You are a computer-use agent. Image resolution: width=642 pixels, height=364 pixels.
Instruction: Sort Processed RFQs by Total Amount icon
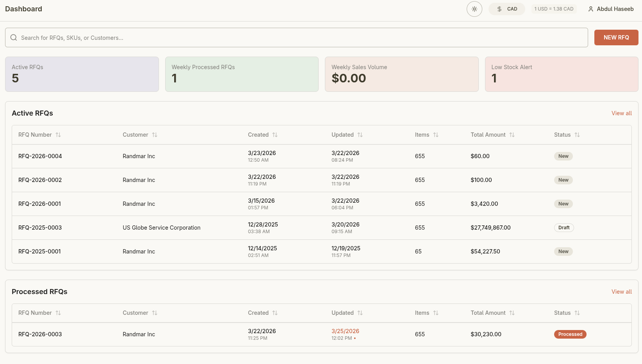coord(512,313)
